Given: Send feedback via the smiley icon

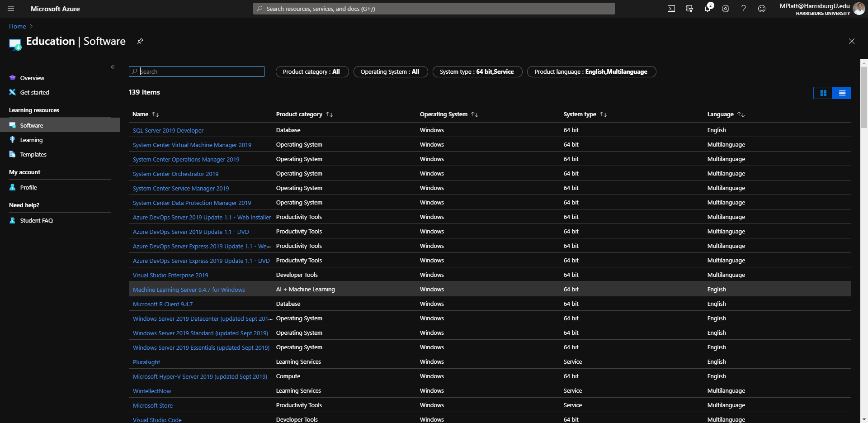Looking at the screenshot, I should (x=762, y=9).
